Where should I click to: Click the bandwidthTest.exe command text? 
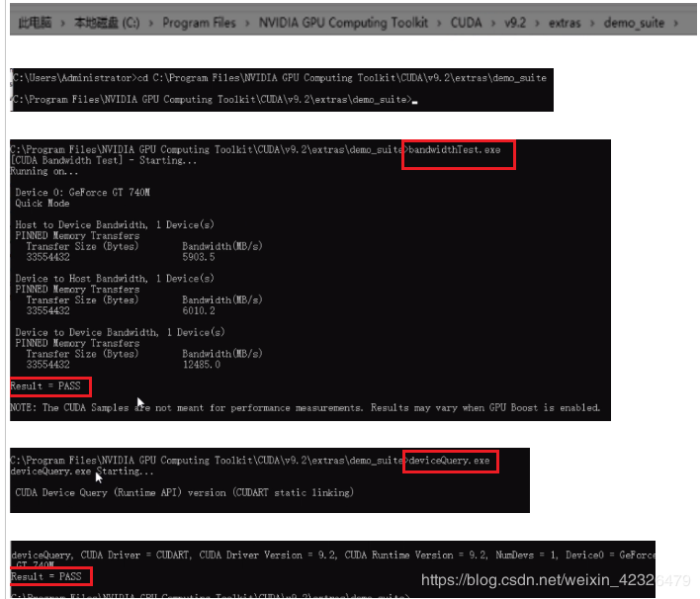pos(455,149)
